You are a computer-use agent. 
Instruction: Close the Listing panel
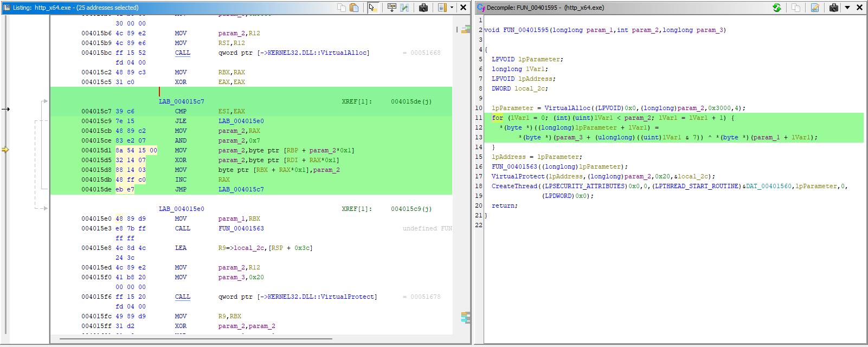coord(464,8)
